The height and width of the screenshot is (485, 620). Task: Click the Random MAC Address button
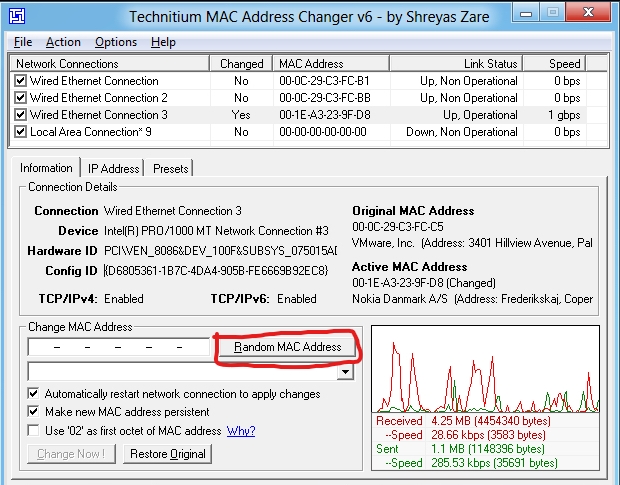287,347
